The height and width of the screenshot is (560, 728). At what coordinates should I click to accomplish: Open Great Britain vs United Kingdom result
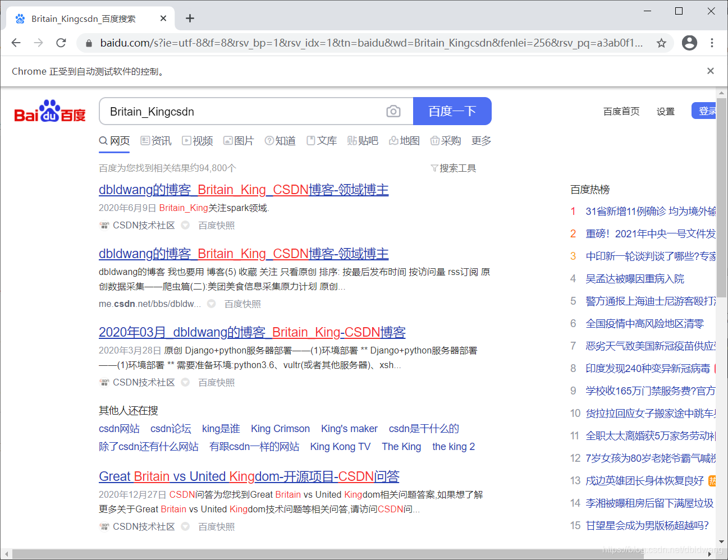coord(249,476)
